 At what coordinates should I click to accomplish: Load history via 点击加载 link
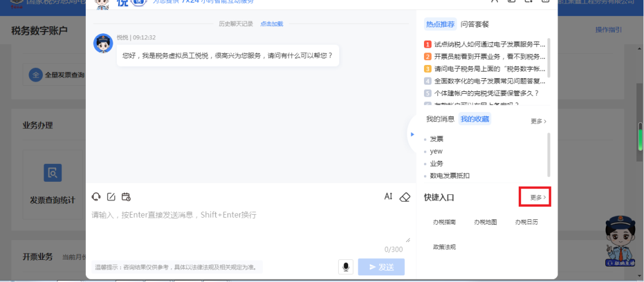point(271,24)
